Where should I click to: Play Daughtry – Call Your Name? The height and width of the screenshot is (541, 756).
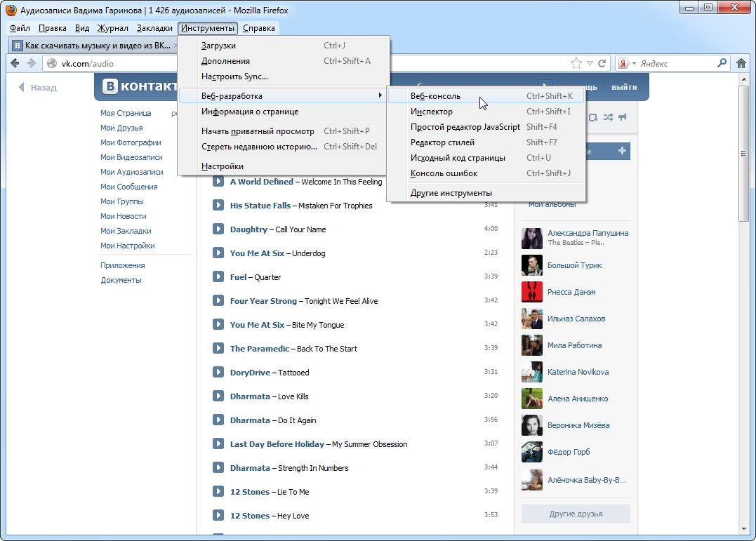coord(218,229)
